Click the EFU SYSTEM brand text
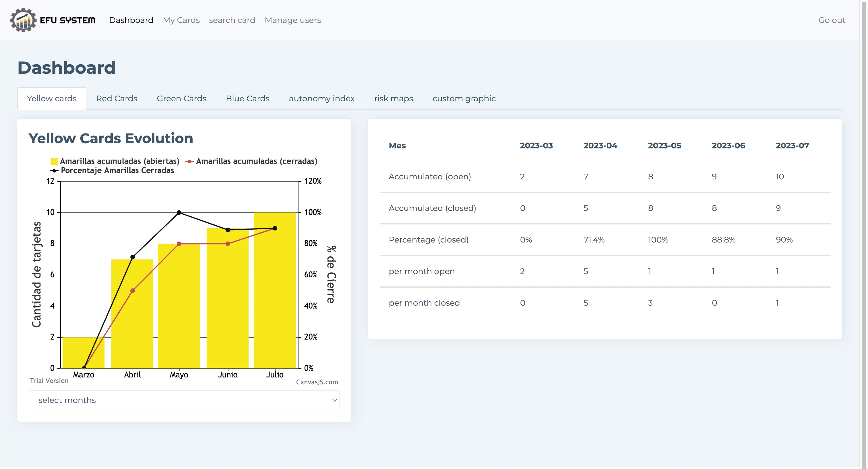The width and height of the screenshot is (868, 469). coord(67,20)
